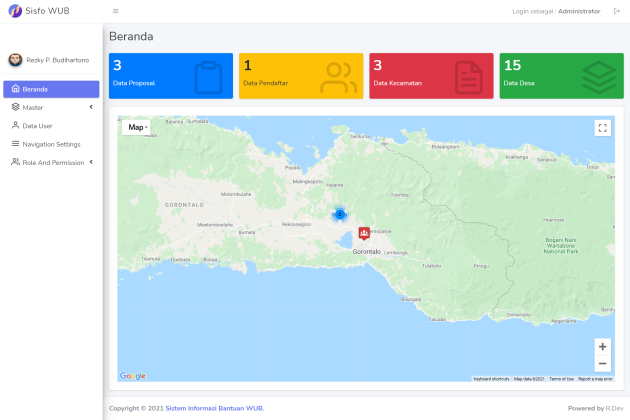The height and width of the screenshot is (420, 630).
Task: Click Report a map error link
Action: coord(595,379)
